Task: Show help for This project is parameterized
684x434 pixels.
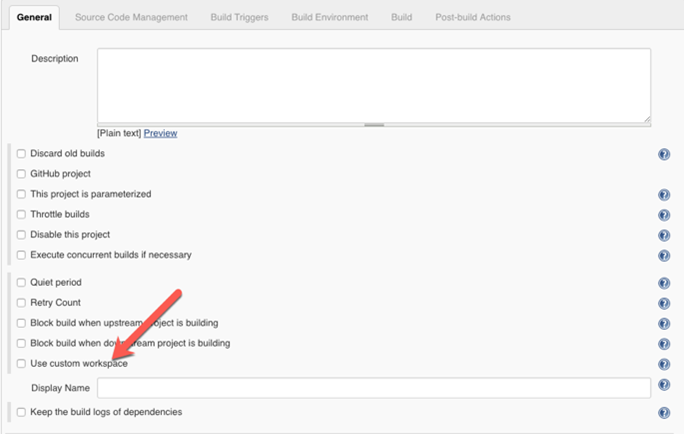Action: click(664, 195)
